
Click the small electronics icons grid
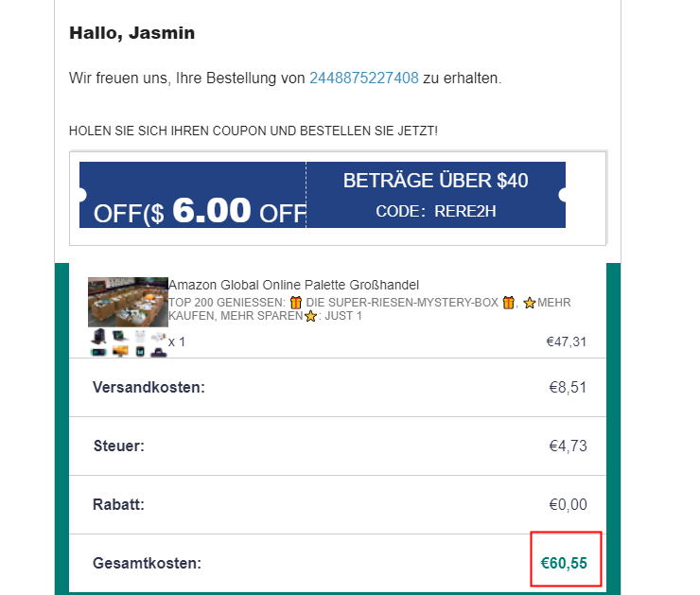[128, 343]
